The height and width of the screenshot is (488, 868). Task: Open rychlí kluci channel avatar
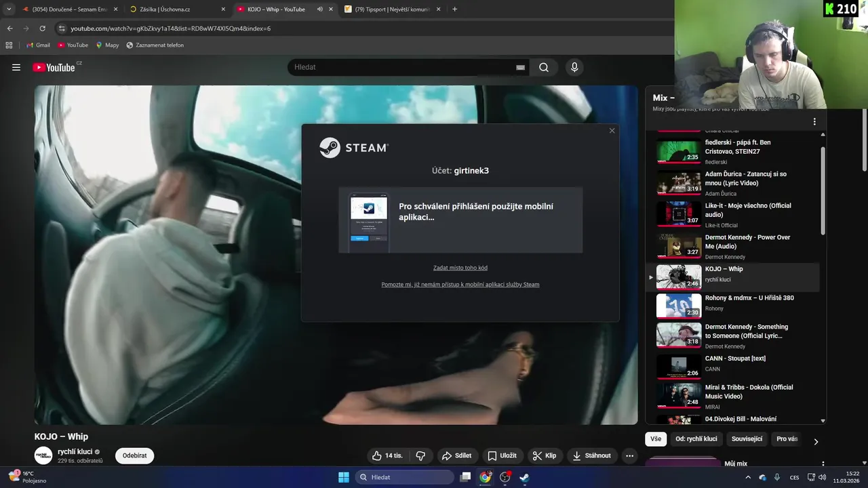43,455
